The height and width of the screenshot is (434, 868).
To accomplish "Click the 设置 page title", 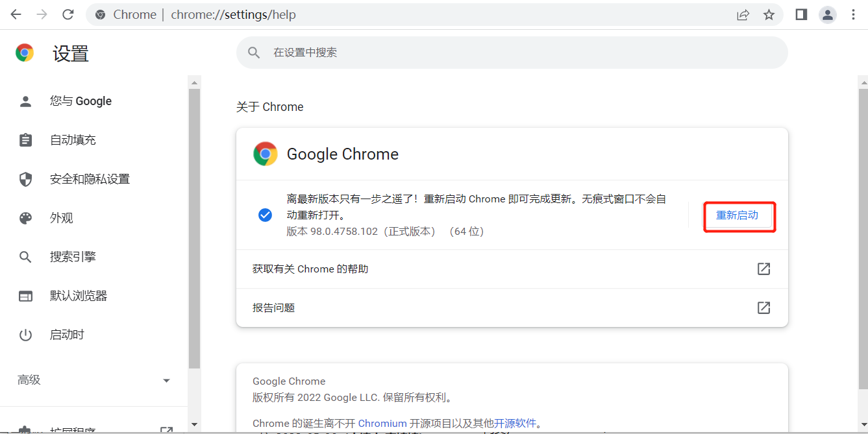I will [70, 53].
